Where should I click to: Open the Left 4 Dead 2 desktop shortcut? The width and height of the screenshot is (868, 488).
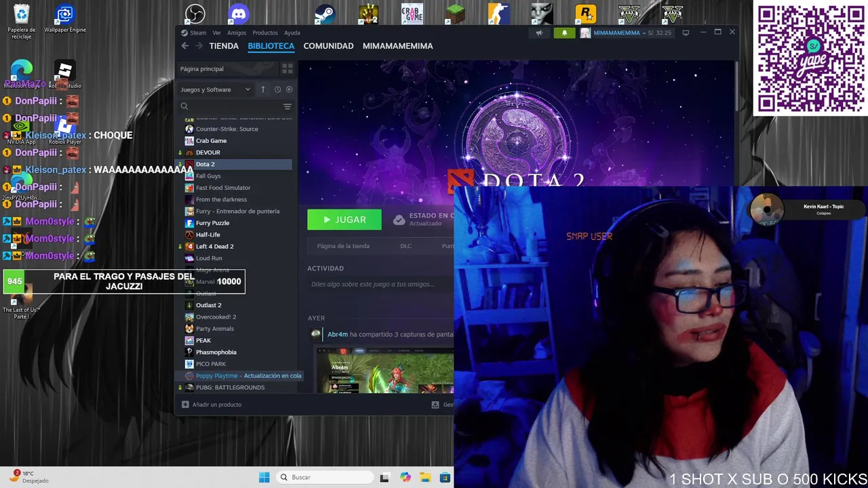(369, 14)
